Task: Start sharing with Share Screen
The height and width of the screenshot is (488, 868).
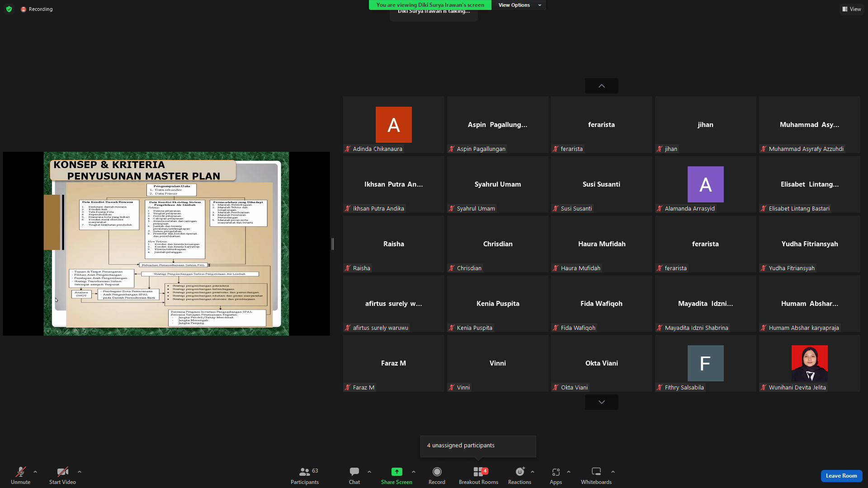Action: (396, 476)
